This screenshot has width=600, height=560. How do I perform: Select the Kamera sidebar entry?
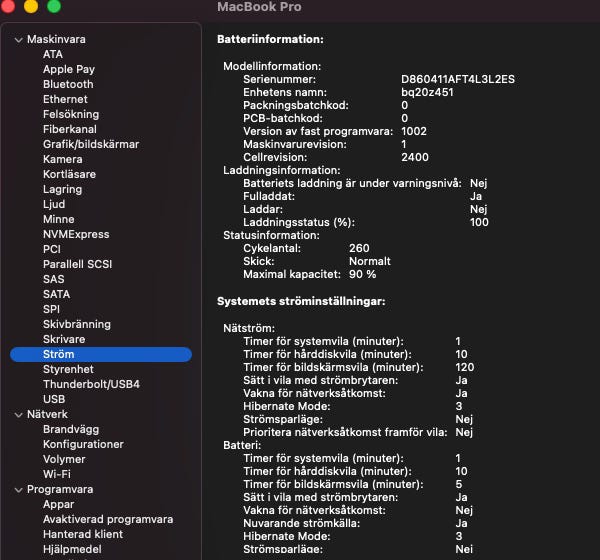(63, 159)
